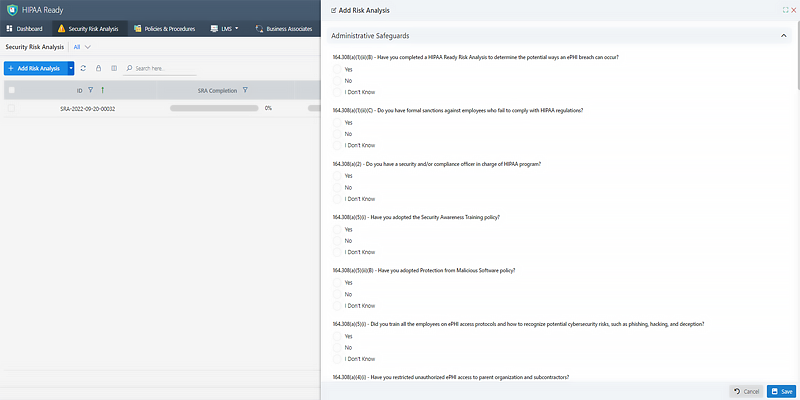Screen dimensions: 800x400
Task: Open the column chooser icon
Action: [114, 68]
